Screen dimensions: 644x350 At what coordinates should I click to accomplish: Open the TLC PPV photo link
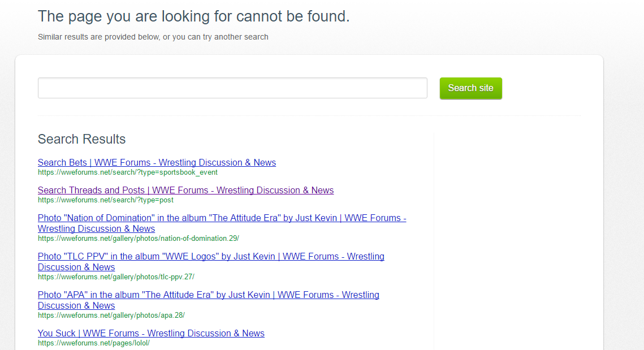tap(211, 262)
